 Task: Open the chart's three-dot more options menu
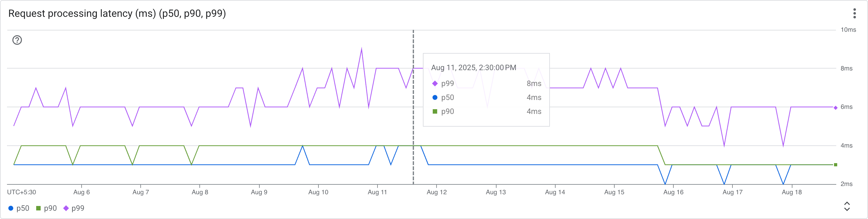tap(854, 13)
